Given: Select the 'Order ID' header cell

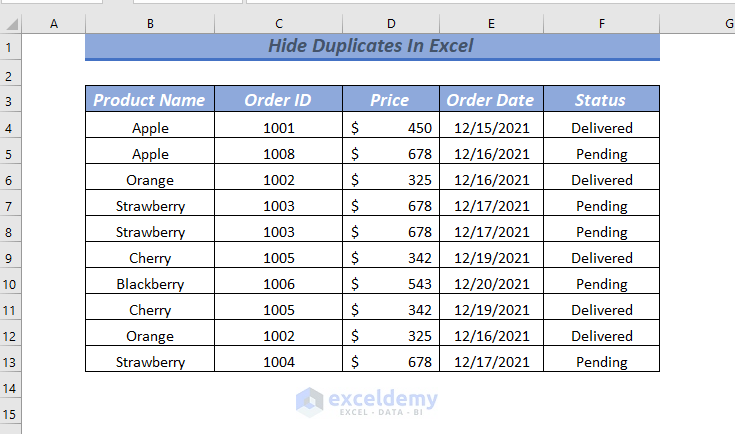Looking at the screenshot, I should click(278, 99).
